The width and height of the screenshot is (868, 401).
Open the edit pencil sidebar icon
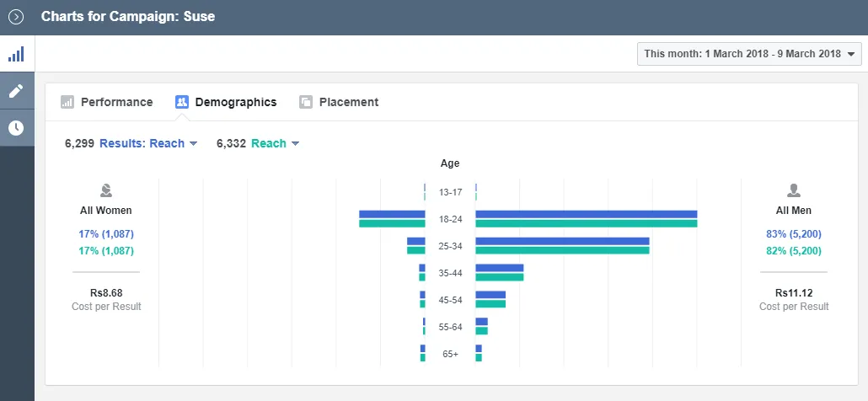coord(17,91)
